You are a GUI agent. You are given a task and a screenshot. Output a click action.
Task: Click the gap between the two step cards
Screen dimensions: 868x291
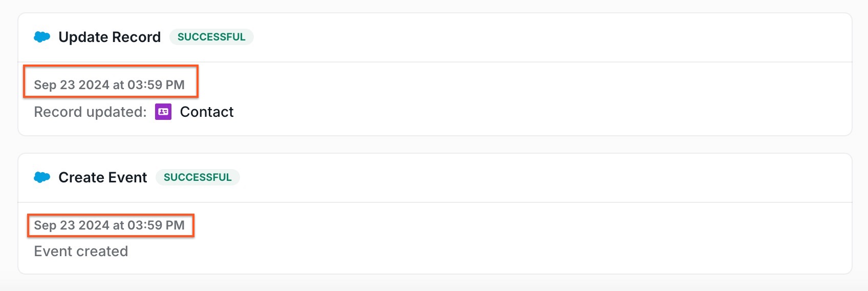pos(435,144)
